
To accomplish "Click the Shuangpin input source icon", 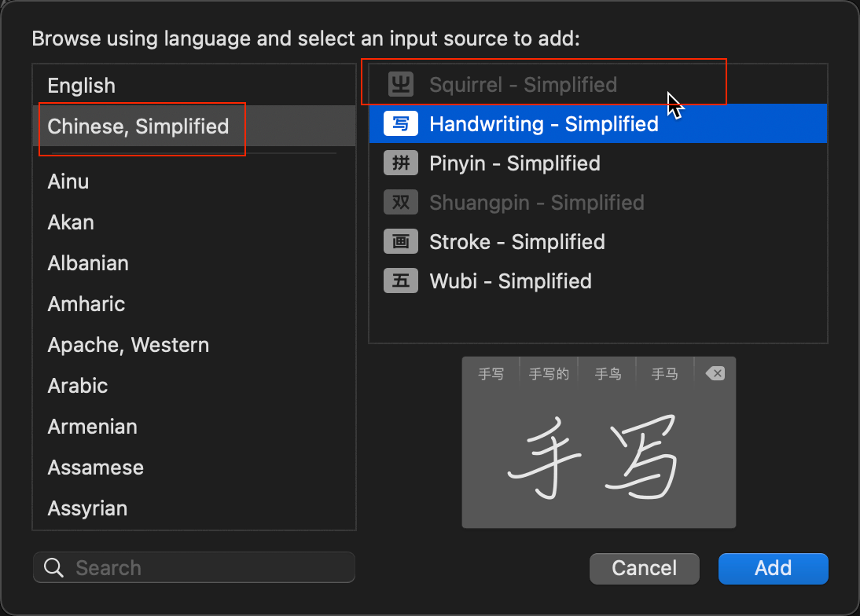I will (401, 203).
